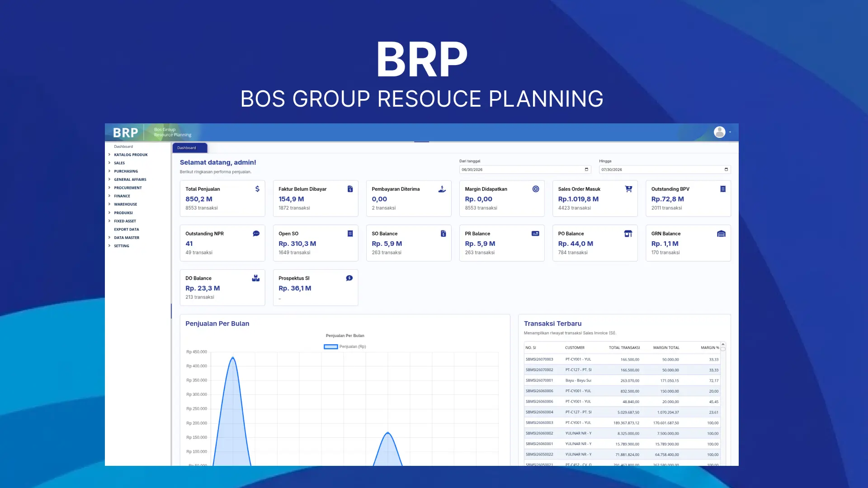Sort by MARGIN % column header
The height and width of the screenshot is (488, 868).
pyautogui.click(x=710, y=347)
